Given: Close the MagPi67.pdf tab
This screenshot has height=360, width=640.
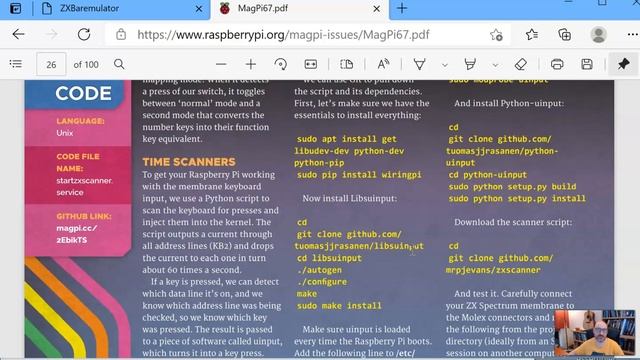Looking at the screenshot, I should pos(377,9).
